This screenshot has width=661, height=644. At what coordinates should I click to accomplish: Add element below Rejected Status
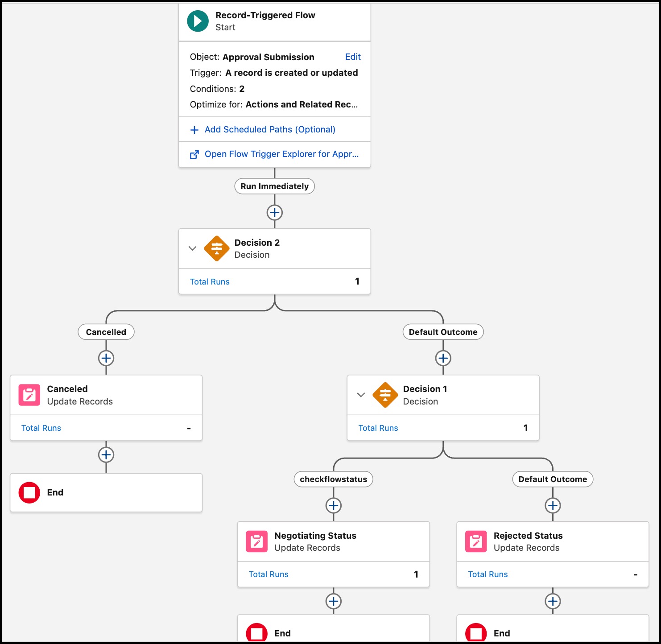point(553,601)
